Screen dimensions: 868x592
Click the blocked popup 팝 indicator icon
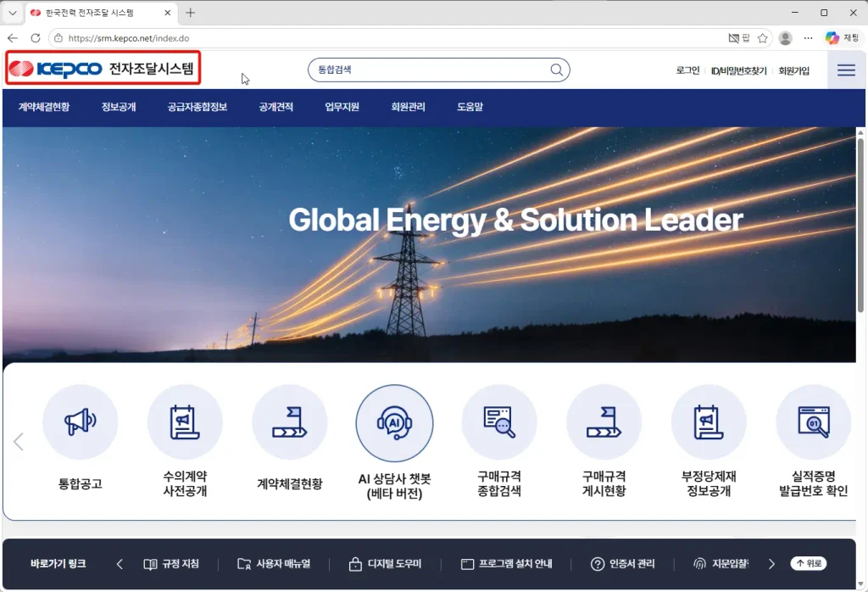[739, 38]
